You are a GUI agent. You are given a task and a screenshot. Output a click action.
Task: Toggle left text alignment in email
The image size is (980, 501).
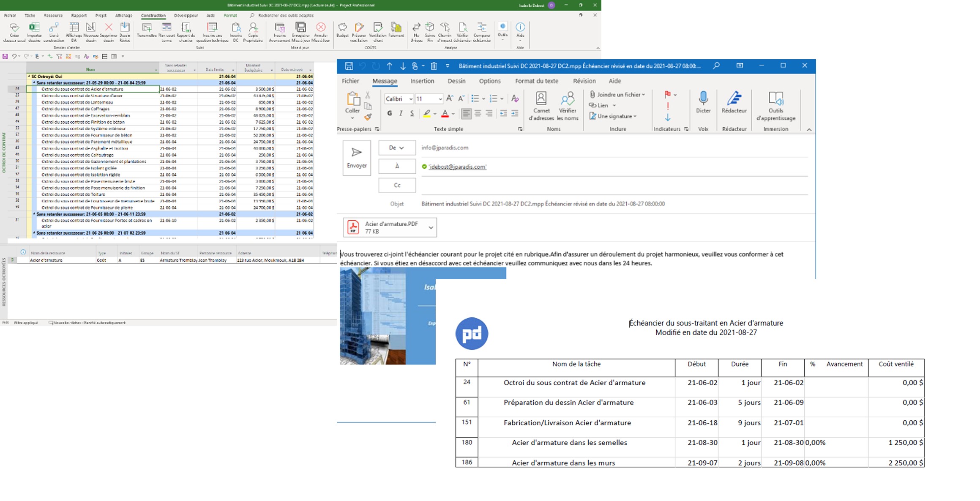tap(466, 113)
